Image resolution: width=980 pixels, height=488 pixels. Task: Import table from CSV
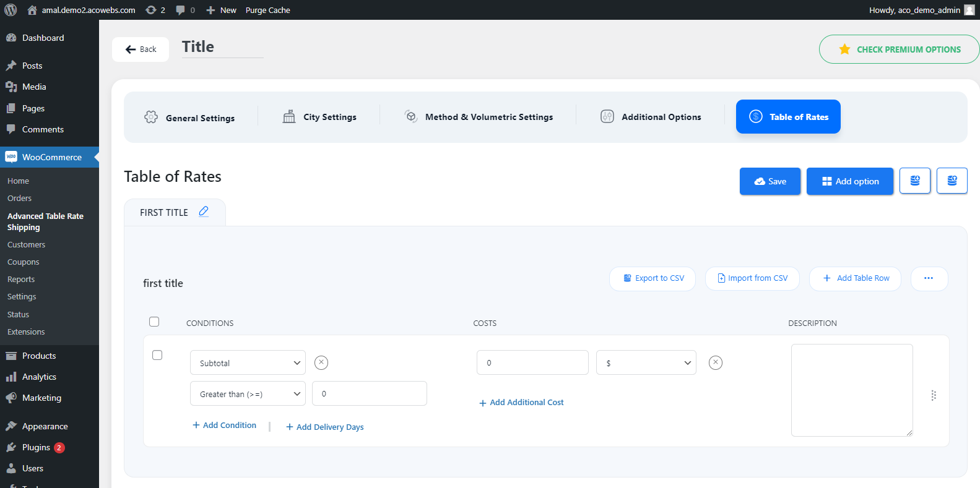(x=752, y=278)
